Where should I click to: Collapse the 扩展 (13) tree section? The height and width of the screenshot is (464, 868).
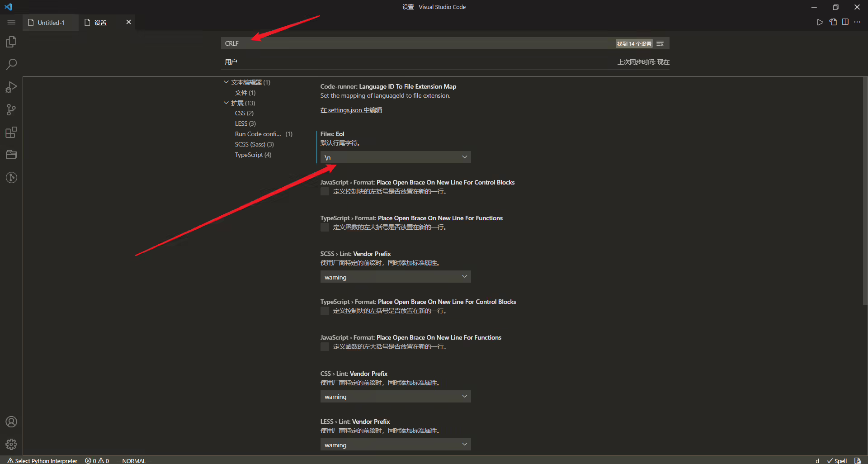coord(226,103)
